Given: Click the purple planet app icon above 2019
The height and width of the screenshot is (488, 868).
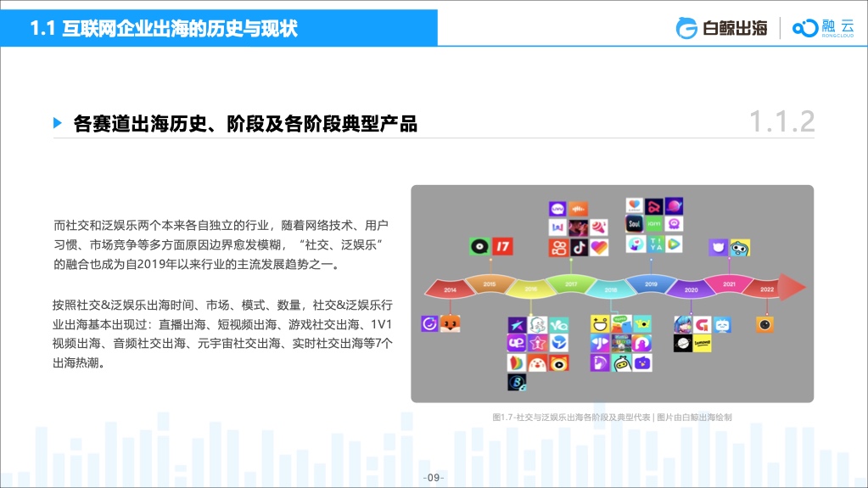Looking at the screenshot, I should click(674, 205).
